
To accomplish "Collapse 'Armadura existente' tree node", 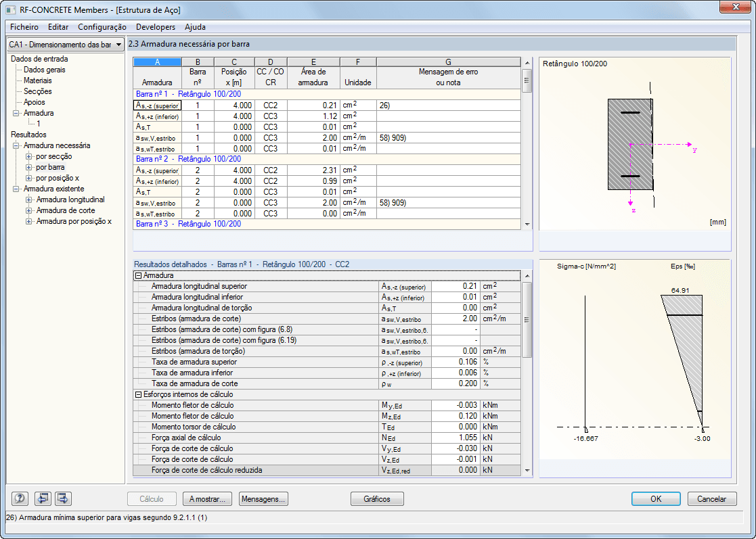I will 16,189.
